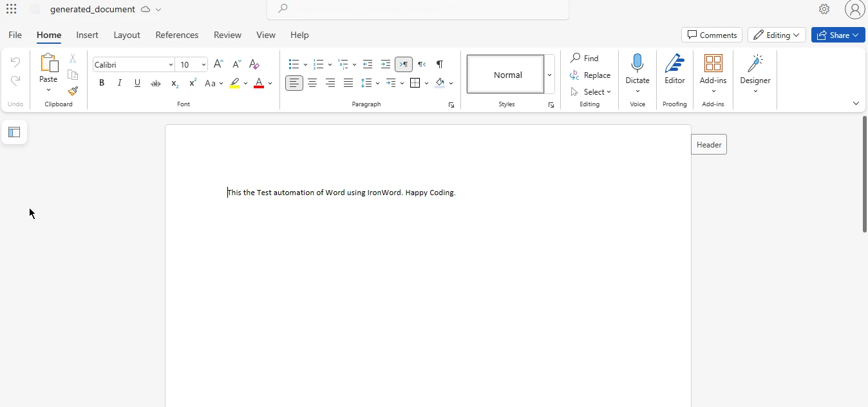Open the navigation pane icon
The width and height of the screenshot is (868, 407).
pyautogui.click(x=14, y=133)
